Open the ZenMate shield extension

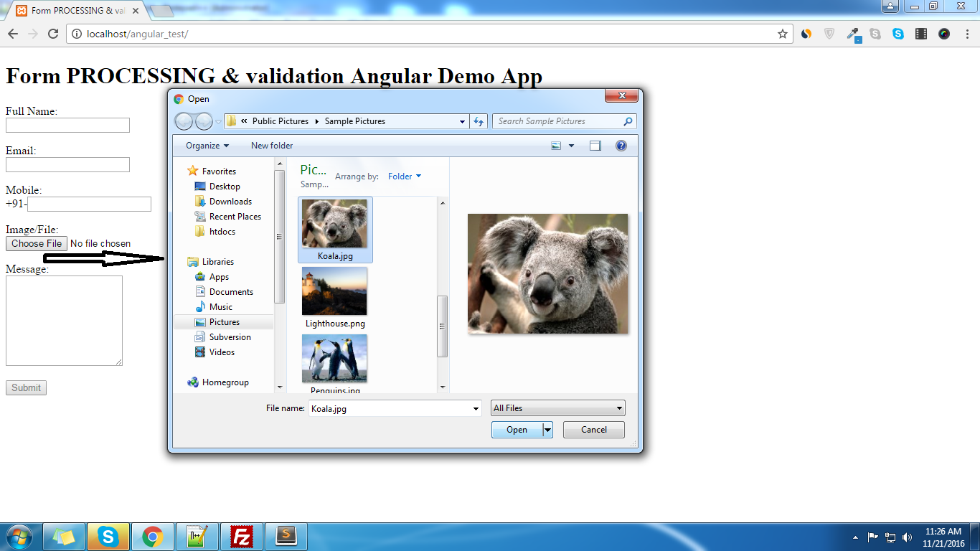click(x=829, y=34)
